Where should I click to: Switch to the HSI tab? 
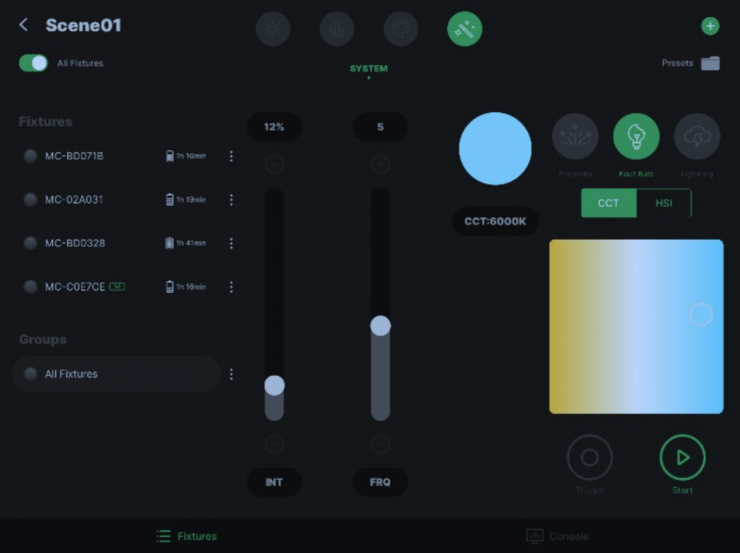pyautogui.click(x=663, y=203)
